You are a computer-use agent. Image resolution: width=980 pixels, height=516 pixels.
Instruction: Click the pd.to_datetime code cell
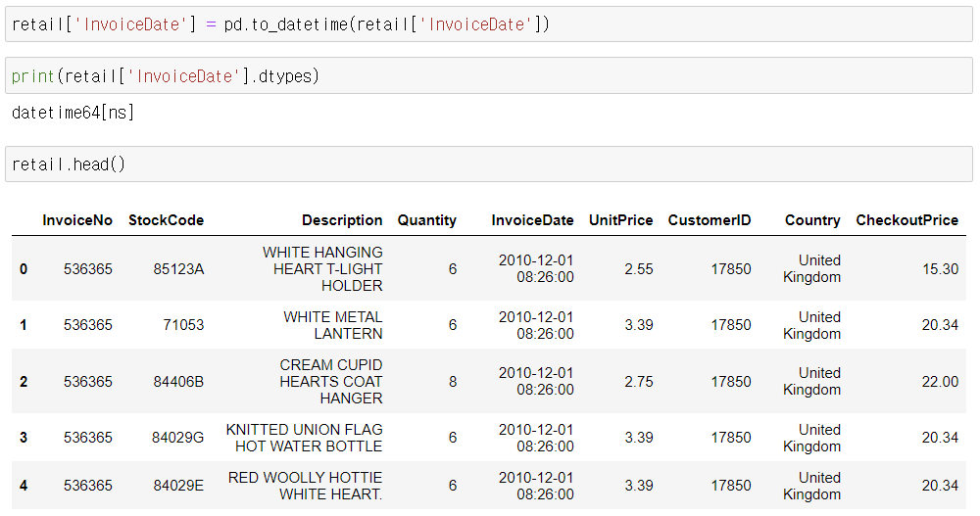(x=489, y=24)
